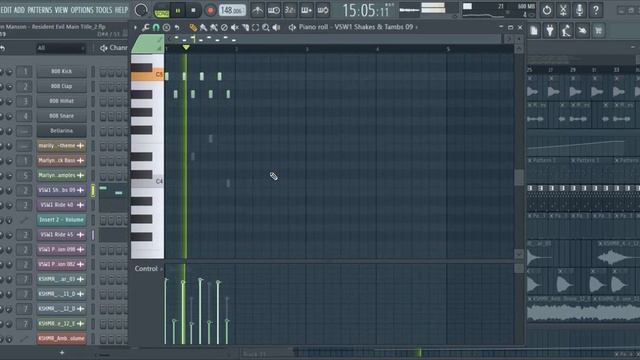Click the desk lamp figure icon in shortcut toolbar

566,31
